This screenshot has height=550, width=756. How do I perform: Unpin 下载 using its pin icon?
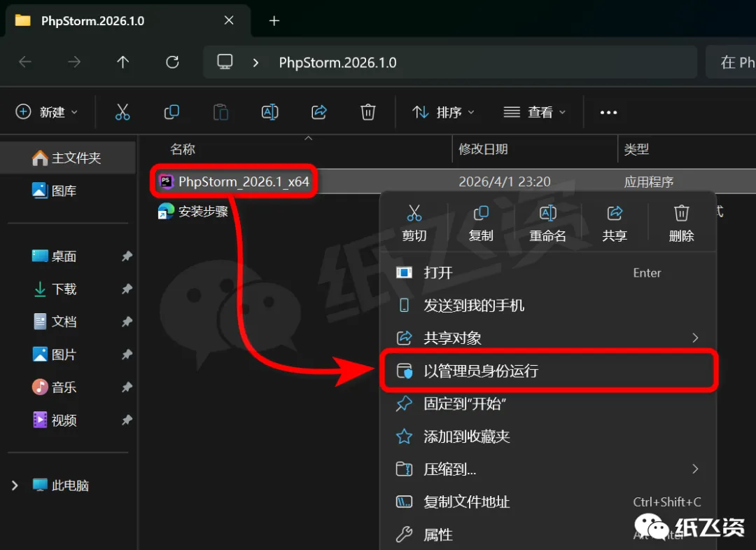pos(127,289)
